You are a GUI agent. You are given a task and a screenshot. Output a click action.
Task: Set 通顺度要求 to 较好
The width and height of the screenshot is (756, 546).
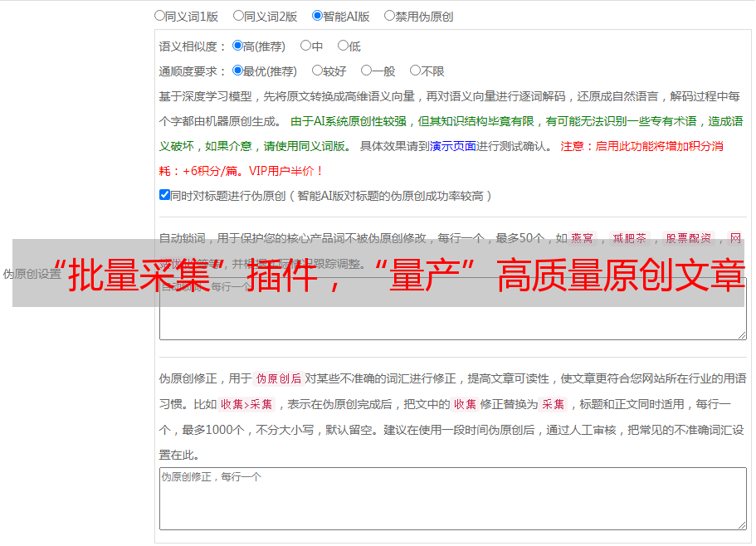point(317,71)
